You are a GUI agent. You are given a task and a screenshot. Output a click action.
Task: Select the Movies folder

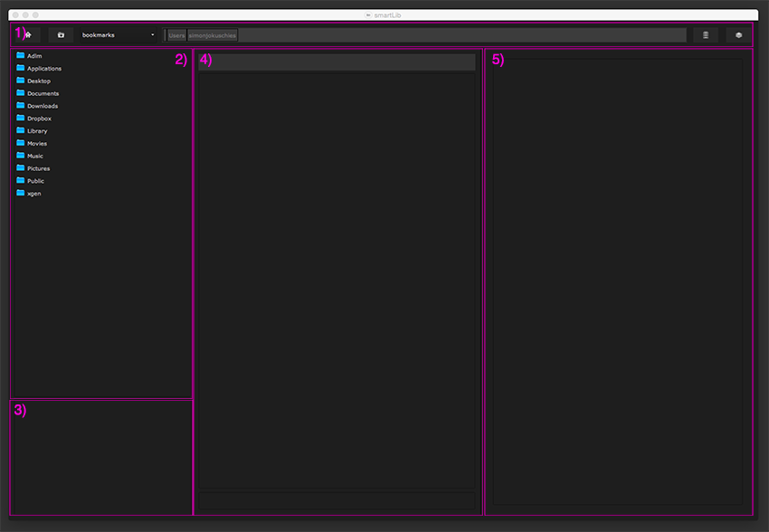[x=36, y=144]
